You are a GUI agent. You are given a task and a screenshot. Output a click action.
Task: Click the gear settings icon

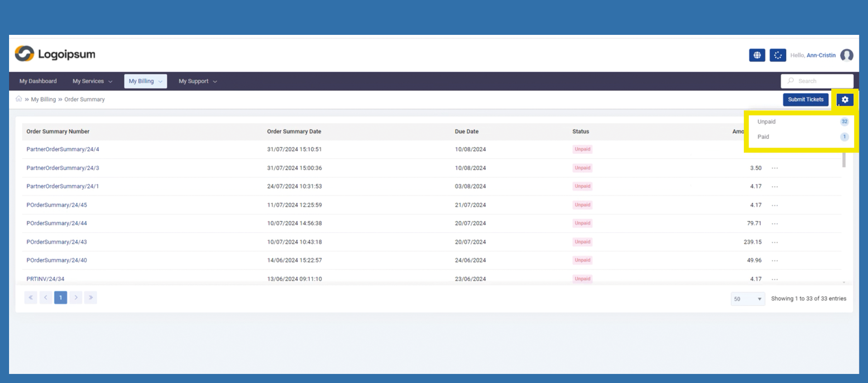click(844, 100)
